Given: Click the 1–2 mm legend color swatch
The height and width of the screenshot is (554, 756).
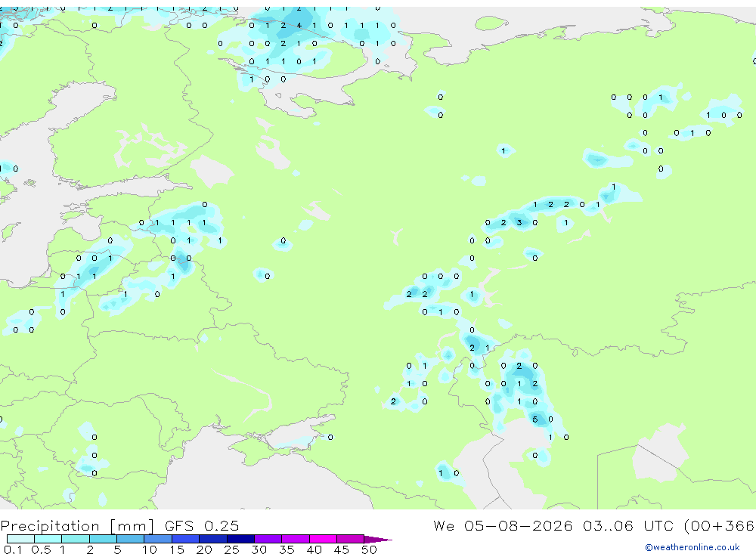Looking at the screenshot, I should 76,539.
